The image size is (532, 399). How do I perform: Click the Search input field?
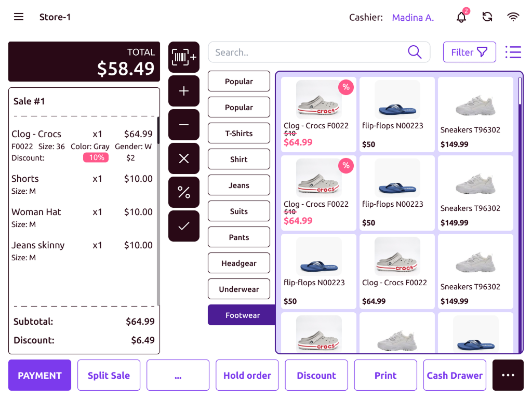(312, 52)
